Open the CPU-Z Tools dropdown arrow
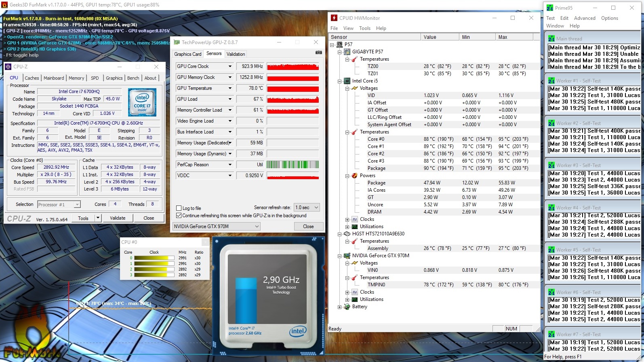This screenshot has height=362, width=644. [x=98, y=218]
